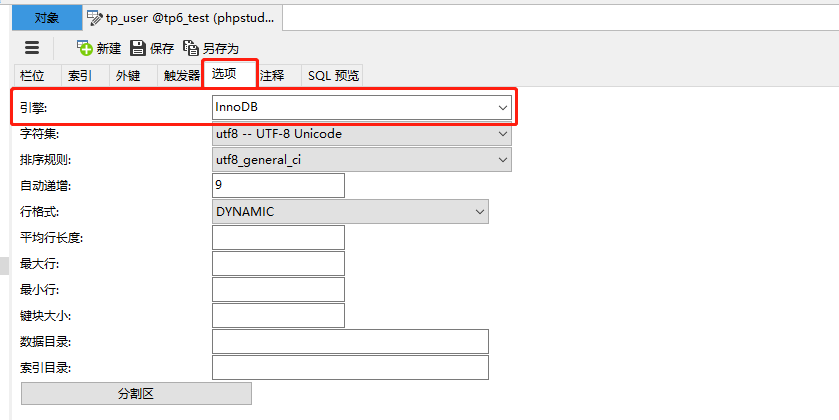Select the 选项 tab

(230, 74)
